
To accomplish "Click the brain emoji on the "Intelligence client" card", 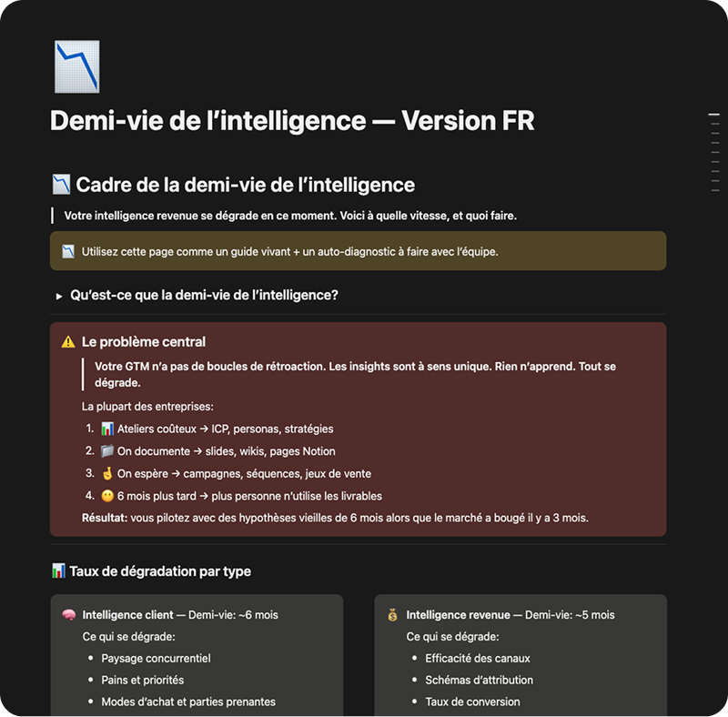I will pyautogui.click(x=70, y=614).
